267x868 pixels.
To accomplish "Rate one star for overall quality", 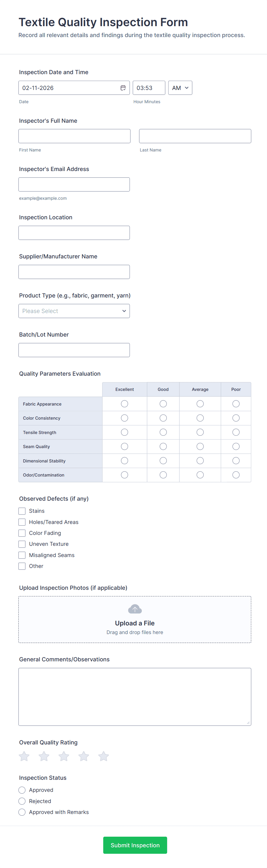I will tap(24, 756).
